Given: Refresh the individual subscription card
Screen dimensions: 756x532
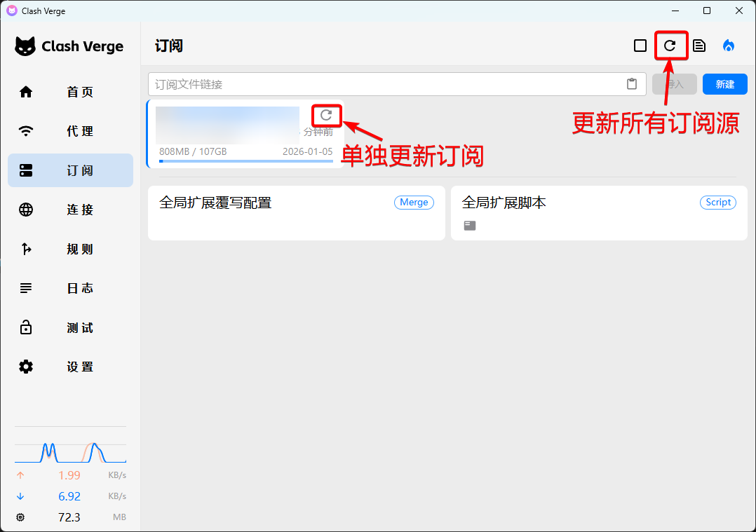Looking at the screenshot, I should [326, 115].
